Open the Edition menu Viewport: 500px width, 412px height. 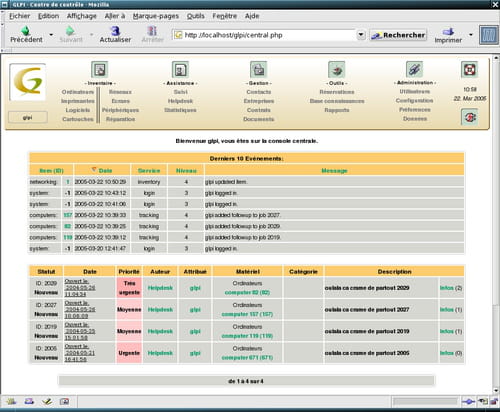(x=48, y=16)
